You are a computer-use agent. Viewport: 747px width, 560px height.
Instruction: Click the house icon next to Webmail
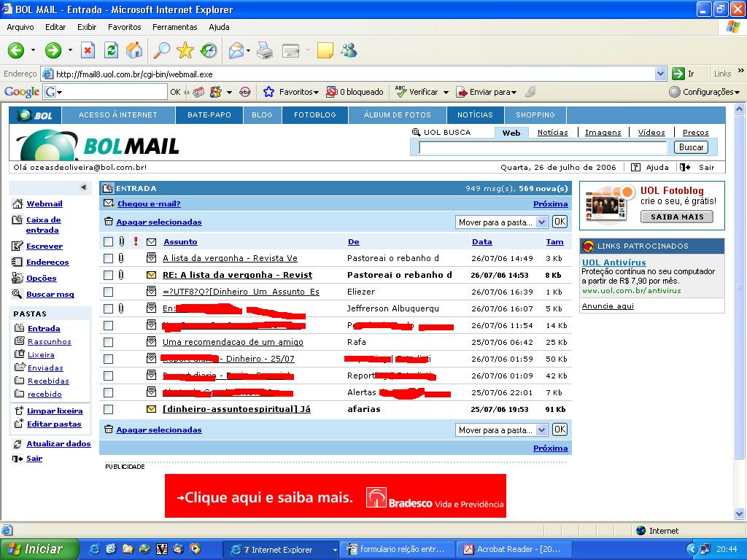pos(18,204)
